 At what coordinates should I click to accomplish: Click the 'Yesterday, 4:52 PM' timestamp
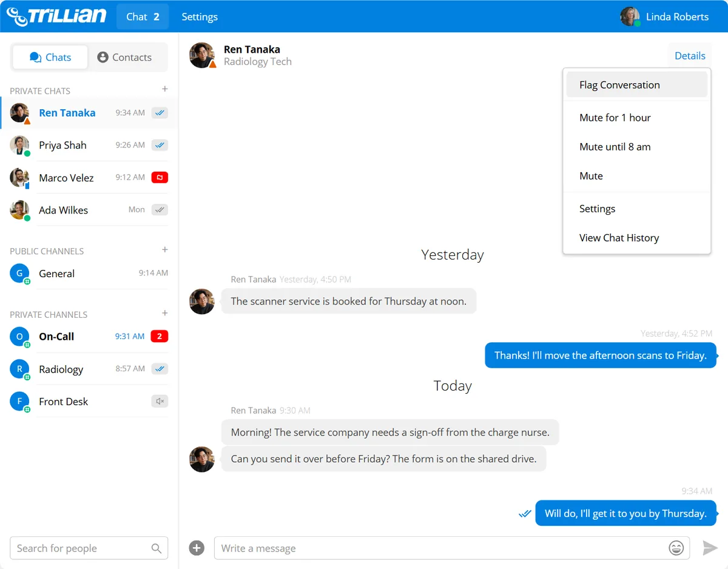coord(676,334)
